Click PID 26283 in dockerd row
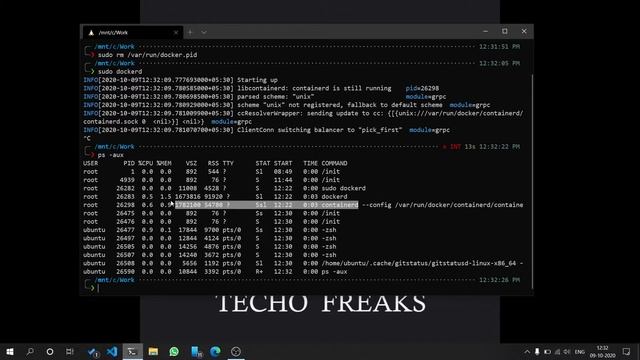Image resolution: width=640 pixels, height=360 pixels. 125,196
